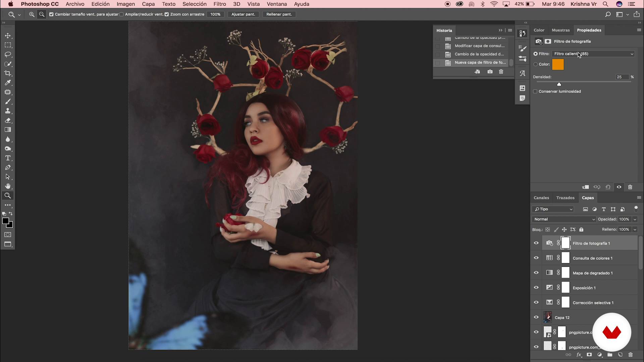Select the Gradient tool
644x362 pixels.
[8, 130]
